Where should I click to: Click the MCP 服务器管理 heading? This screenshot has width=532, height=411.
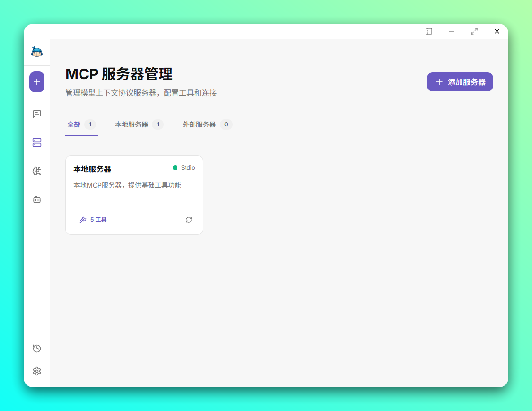(119, 74)
